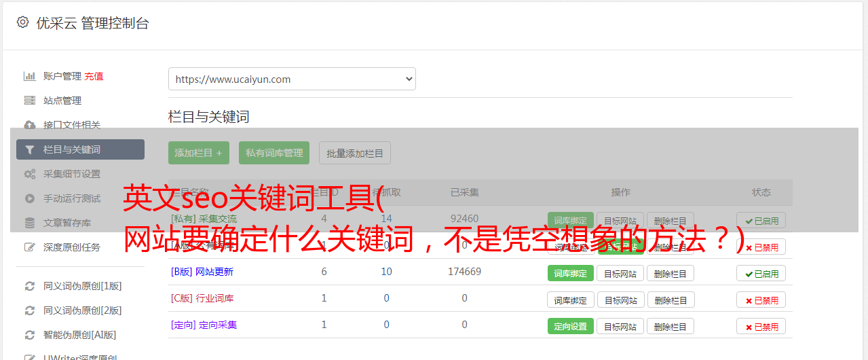Toggle 已禁用 status for 行业词库

pyautogui.click(x=761, y=300)
